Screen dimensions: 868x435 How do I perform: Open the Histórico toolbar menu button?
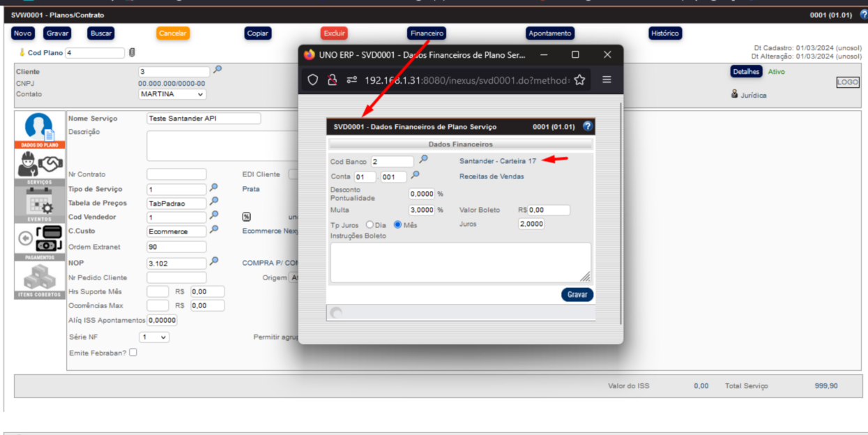664,33
